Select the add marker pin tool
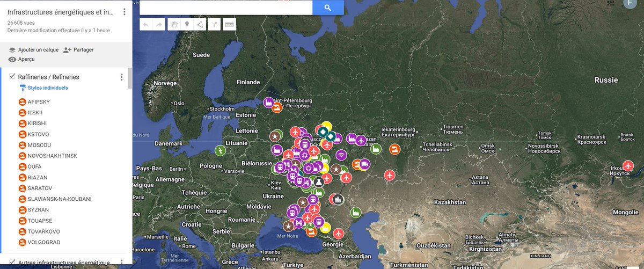This screenshot has width=644, height=269. click(187, 24)
